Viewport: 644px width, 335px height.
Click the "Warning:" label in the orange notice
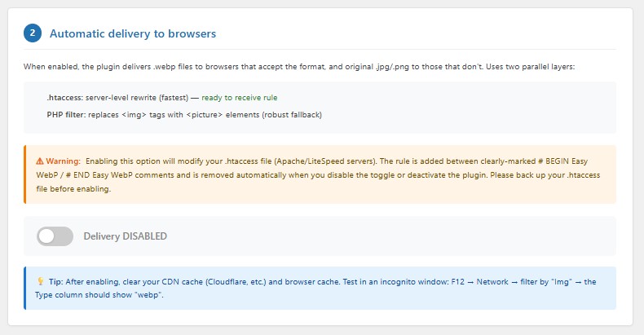click(64, 161)
